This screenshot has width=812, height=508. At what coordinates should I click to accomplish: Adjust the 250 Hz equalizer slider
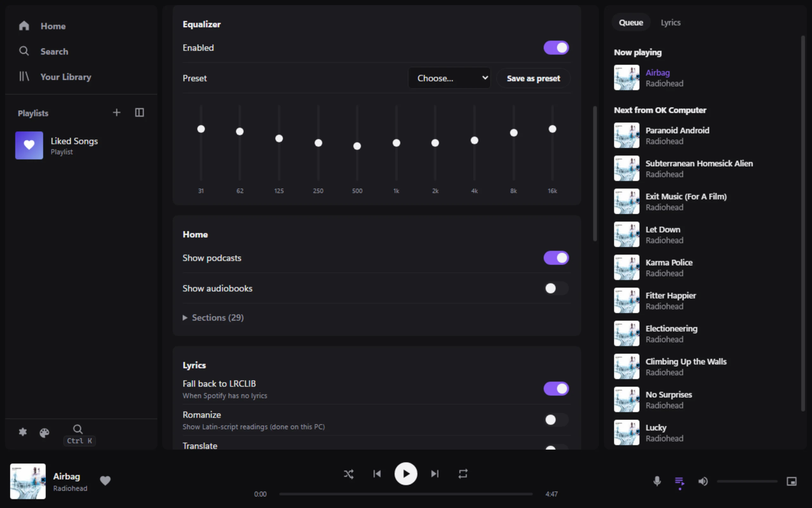(x=318, y=143)
